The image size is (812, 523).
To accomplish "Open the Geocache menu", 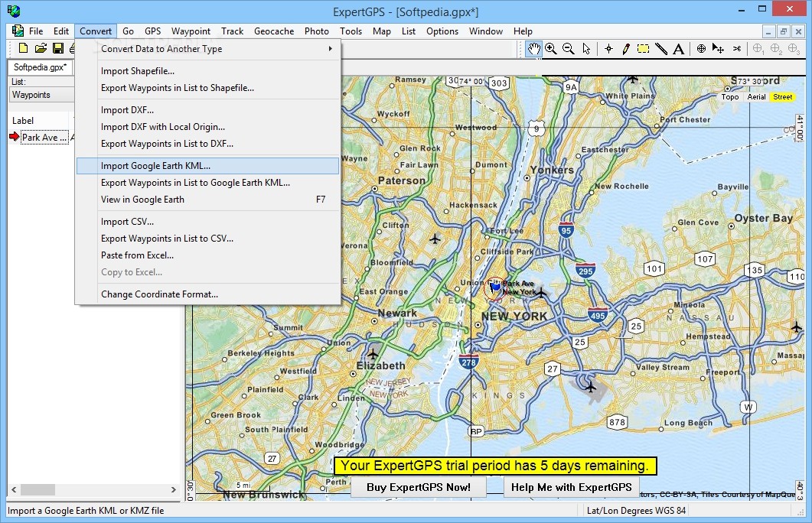I will click(x=274, y=31).
